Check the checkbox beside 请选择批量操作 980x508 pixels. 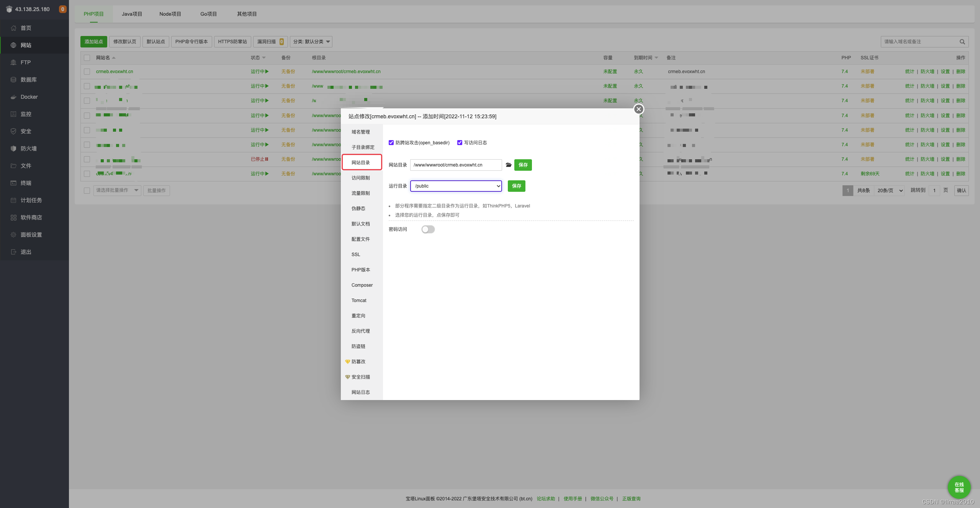click(87, 191)
